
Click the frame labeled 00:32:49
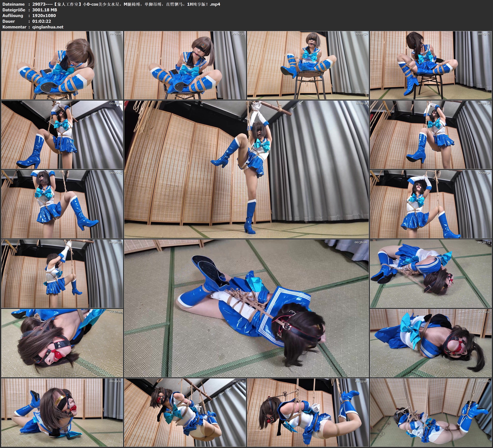click(62, 273)
